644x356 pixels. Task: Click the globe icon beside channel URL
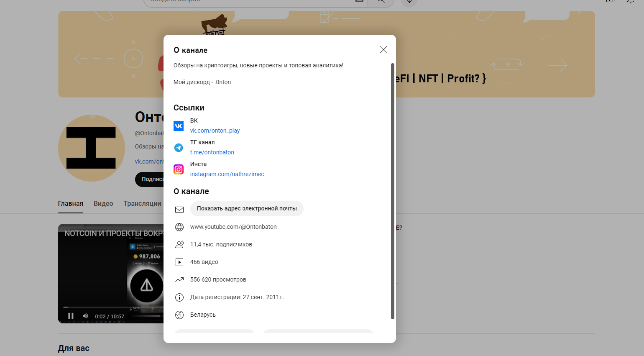coord(179,227)
